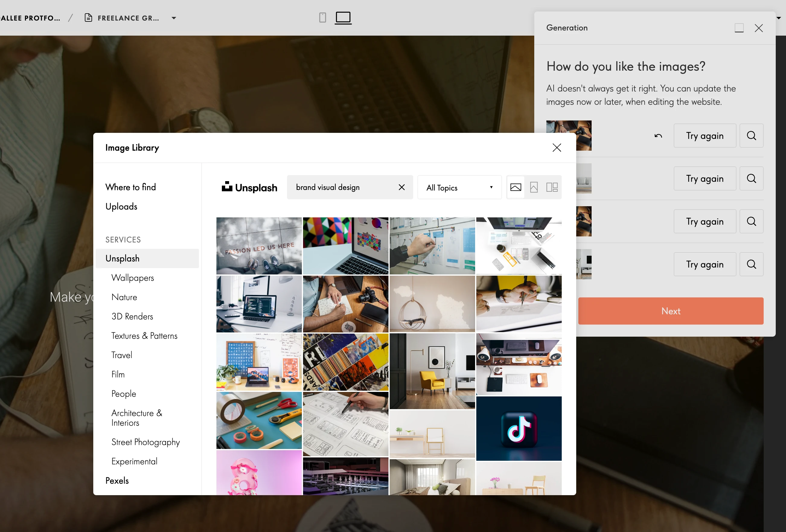
Task: Select yellow armchair interior photo
Action: [x=432, y=371]
